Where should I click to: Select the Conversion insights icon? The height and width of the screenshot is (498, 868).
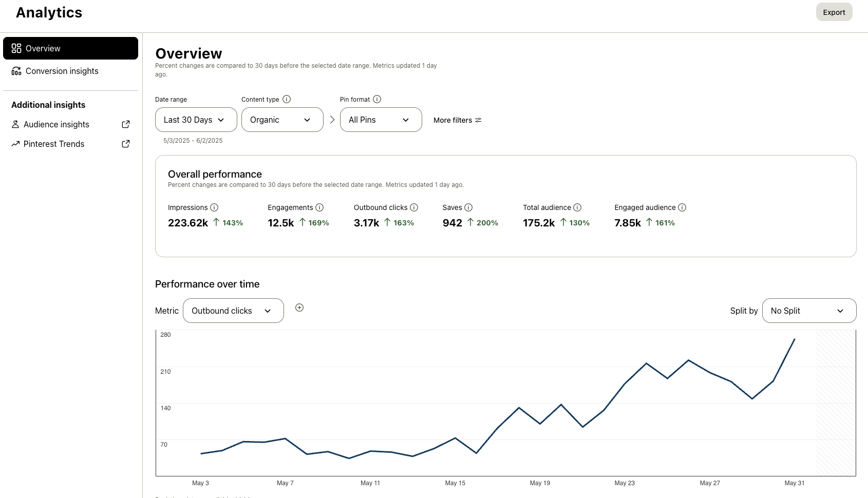pos(16,71)
